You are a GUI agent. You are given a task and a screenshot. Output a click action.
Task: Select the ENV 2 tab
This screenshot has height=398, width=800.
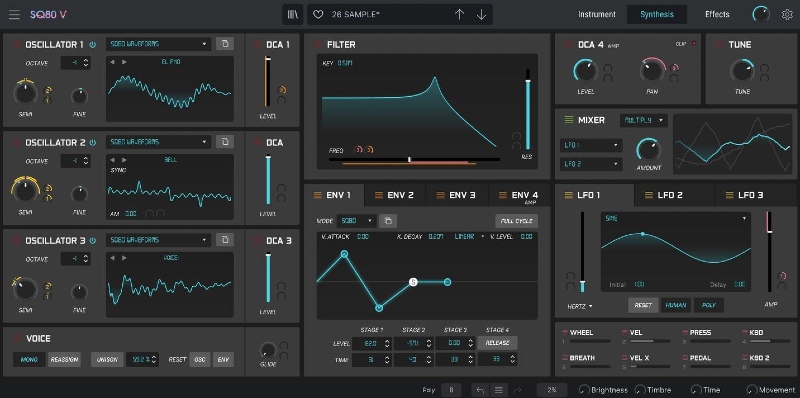pyautogui.click(x=395, y=195)
